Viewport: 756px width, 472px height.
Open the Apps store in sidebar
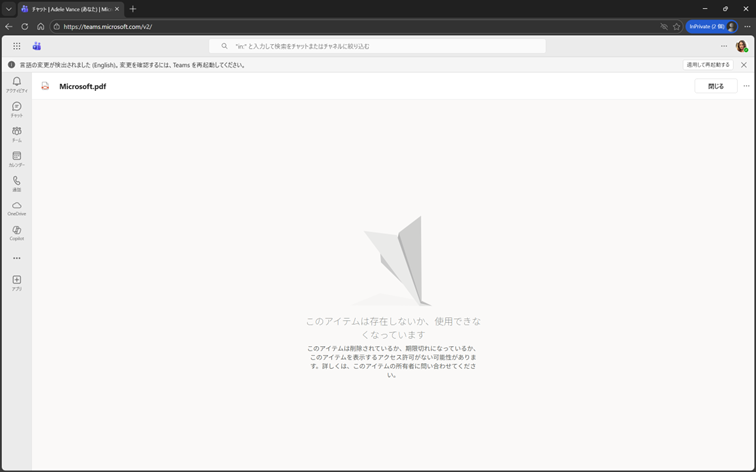[17, 283]
